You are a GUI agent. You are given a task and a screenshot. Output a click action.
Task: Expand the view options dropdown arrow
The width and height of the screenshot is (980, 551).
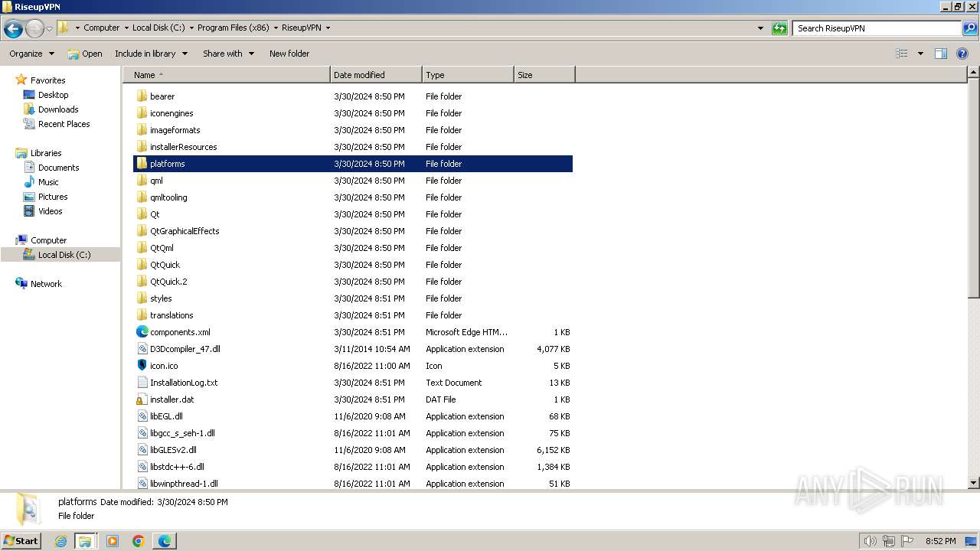click(920, 54)
